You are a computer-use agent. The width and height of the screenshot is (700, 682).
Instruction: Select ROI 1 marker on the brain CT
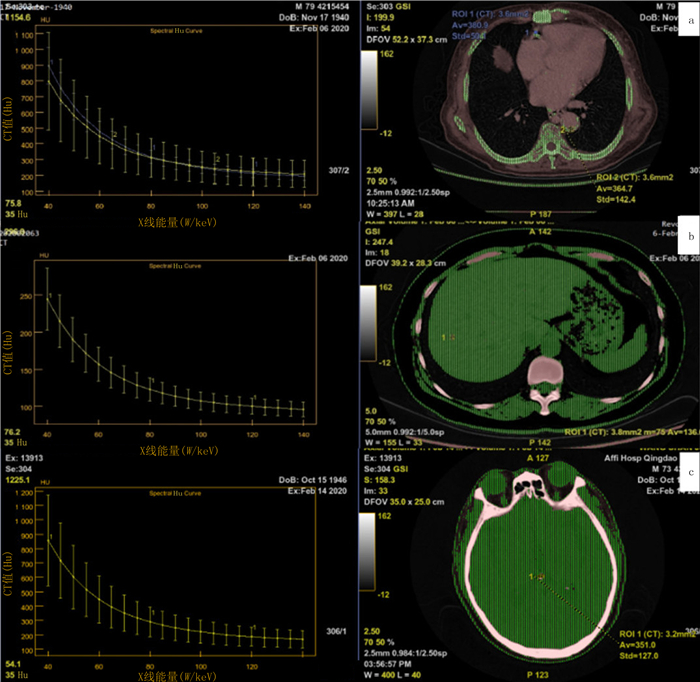539,578
